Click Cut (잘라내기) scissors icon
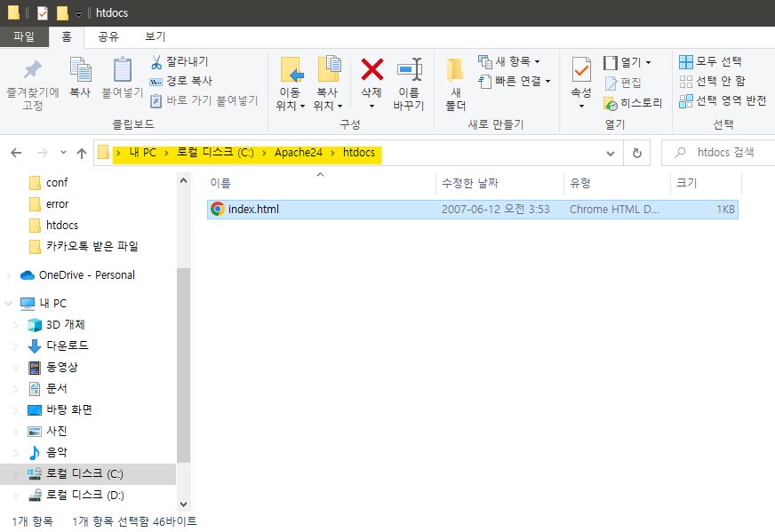The image size is (775, 532). 156,62
